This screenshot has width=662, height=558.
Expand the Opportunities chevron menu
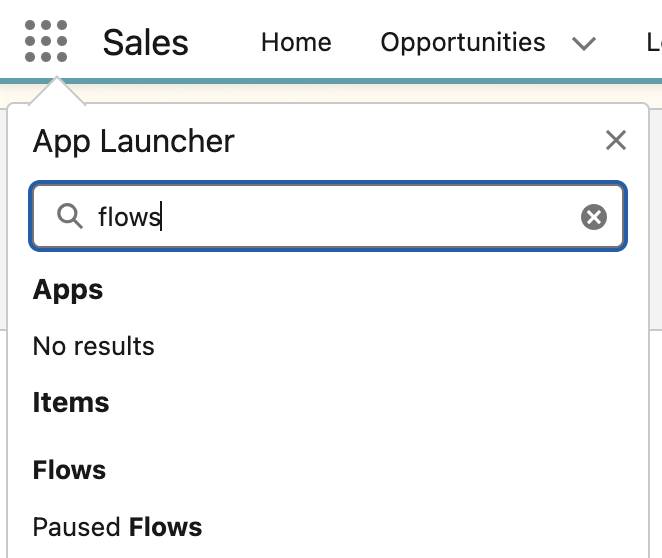584,43
